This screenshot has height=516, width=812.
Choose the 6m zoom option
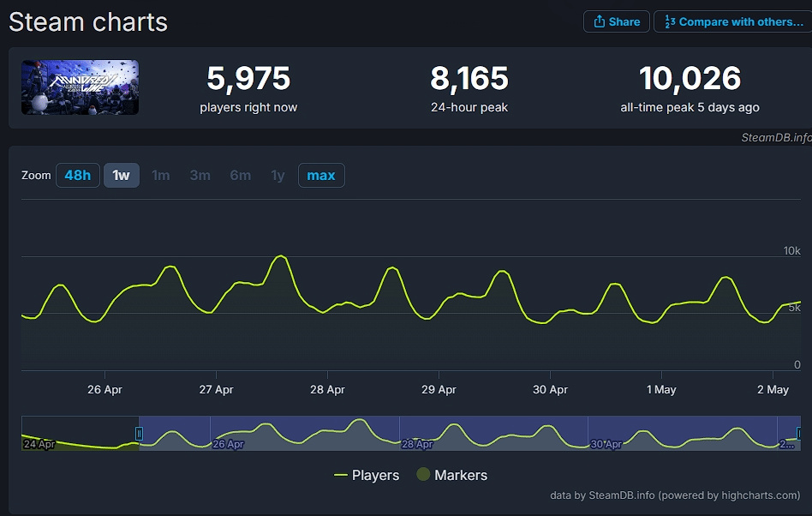(x=241, y=175)
